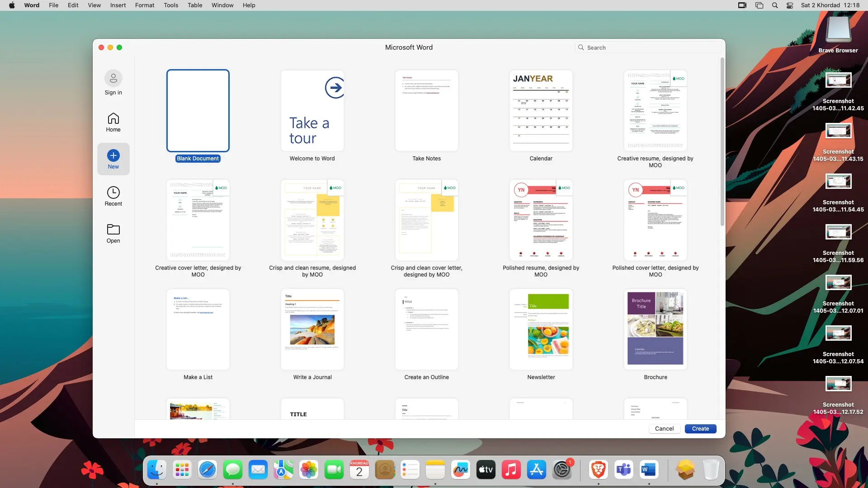The height and width of the screenshot is (488, 868).
Task: Choose the Creative cover letter template
Action: [198, 220]
